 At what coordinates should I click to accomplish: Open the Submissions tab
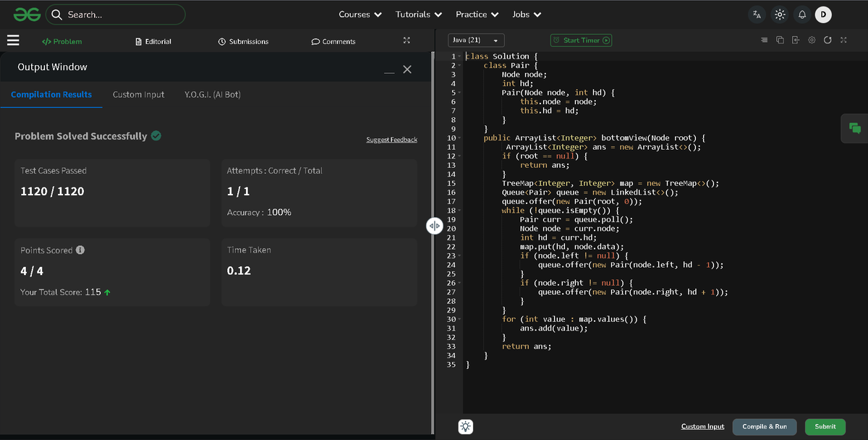(243, 41)
